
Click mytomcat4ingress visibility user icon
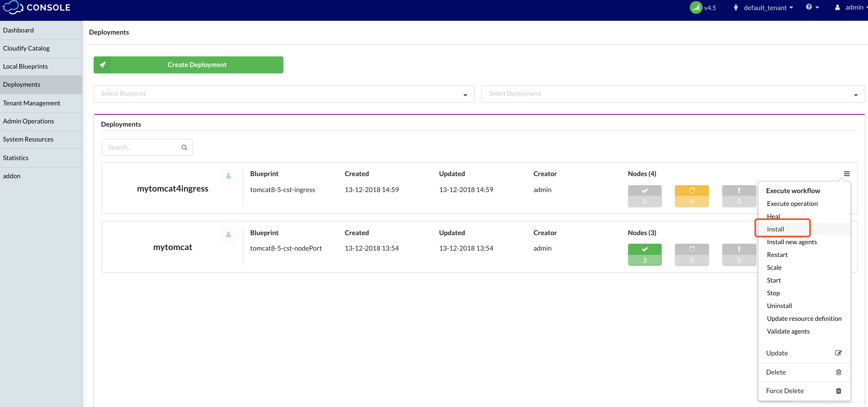coord(228,176)
